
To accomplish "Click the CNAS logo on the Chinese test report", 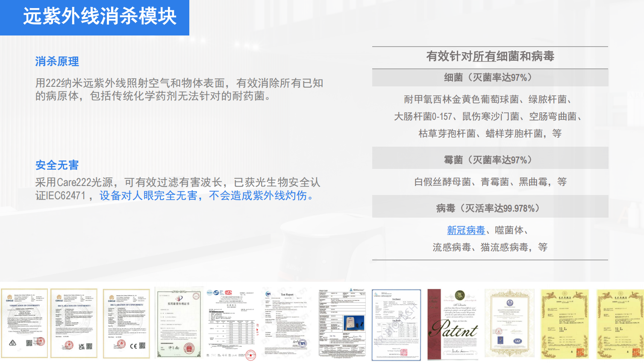I will pyautogui.click(x=216, y=292).
